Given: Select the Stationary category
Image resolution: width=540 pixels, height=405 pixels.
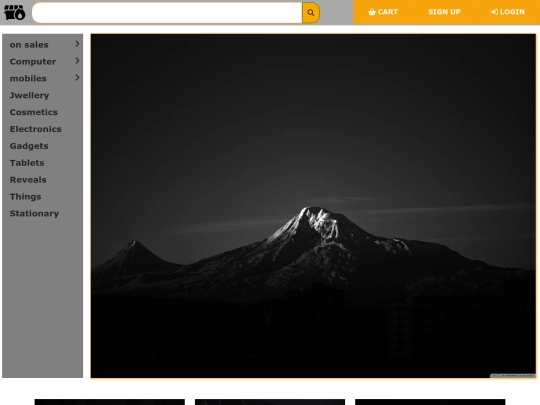Looking at the screenshot, I should (34, 214).
